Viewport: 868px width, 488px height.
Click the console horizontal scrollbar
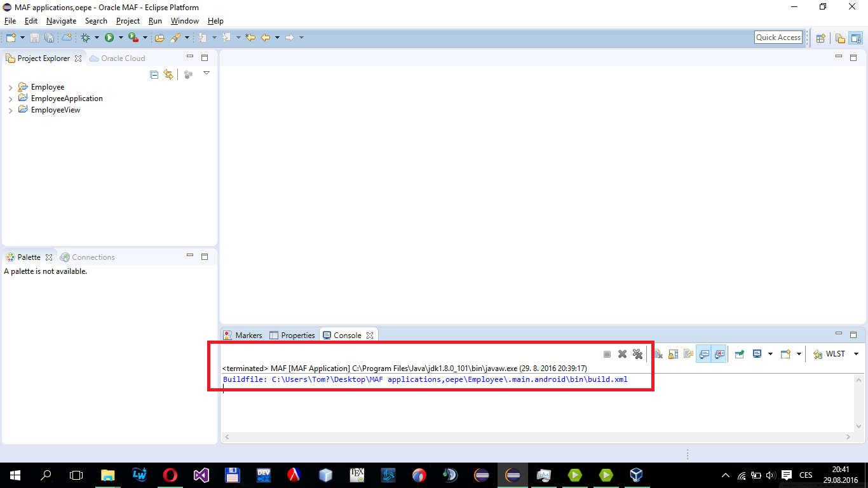537,437
